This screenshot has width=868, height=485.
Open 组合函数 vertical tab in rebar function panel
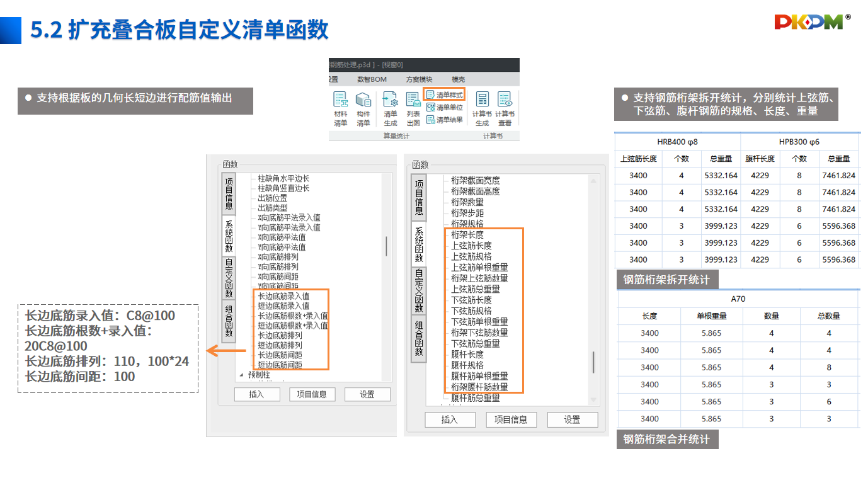coord(229,322)
